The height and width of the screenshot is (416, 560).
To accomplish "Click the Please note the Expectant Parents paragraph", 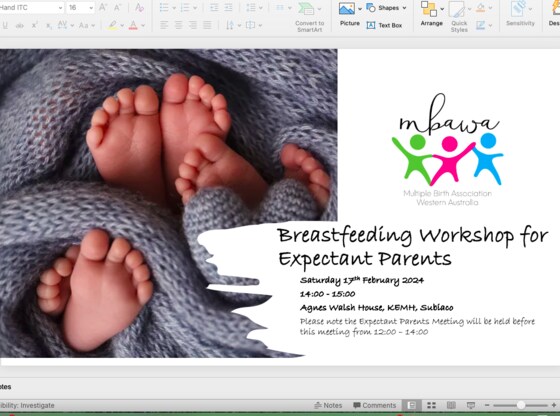I will 417,327.
